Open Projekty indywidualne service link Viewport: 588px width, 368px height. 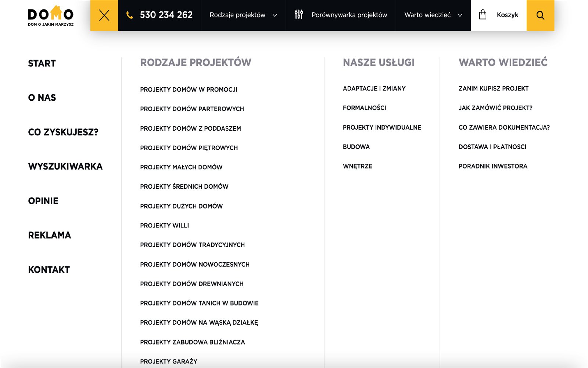[382, 128]
